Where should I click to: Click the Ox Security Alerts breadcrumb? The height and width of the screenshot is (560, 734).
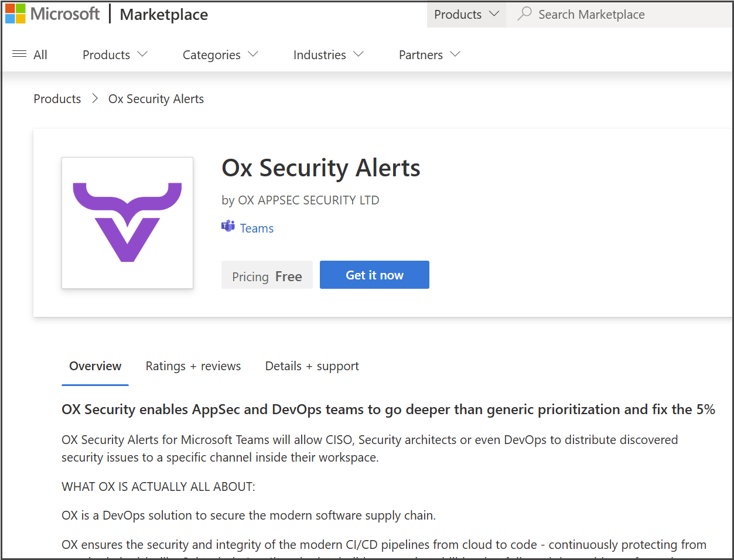point(156,99)
